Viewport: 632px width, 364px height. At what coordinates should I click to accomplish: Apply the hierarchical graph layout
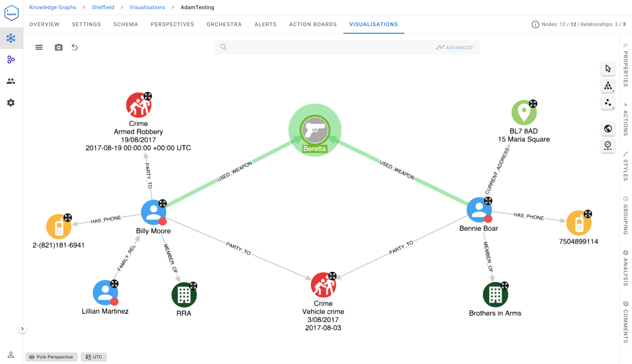[608, 86]
